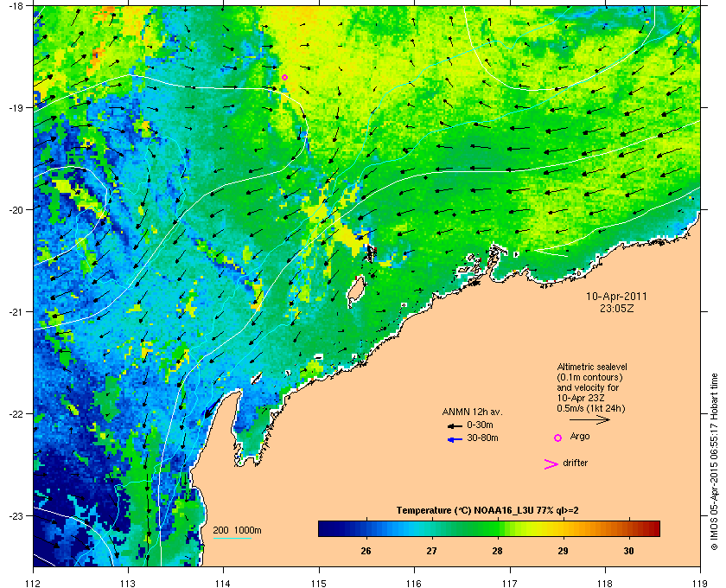This screenshot has width=726, height=588.
Task: Click the Temperature NOAA16_L3U colorbar title
Action: click(487, 510)
